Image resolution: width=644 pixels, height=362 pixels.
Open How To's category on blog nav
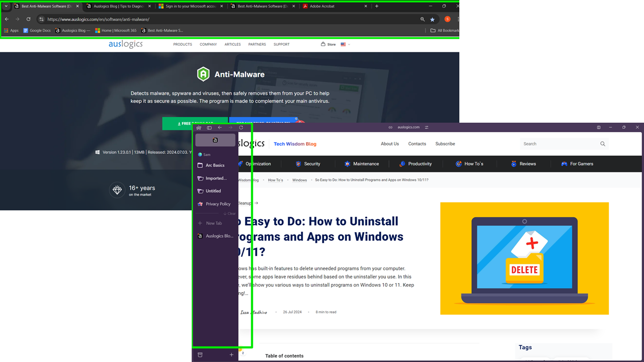(x=469, y=164)
